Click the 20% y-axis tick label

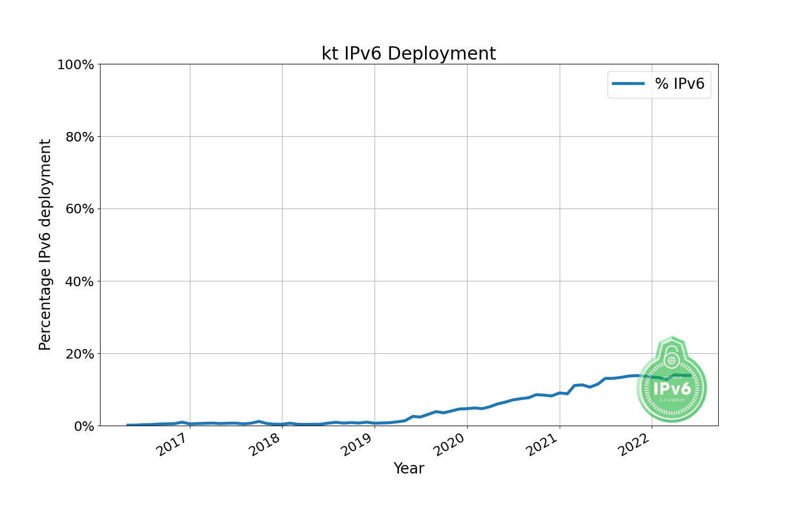point(79,354)
